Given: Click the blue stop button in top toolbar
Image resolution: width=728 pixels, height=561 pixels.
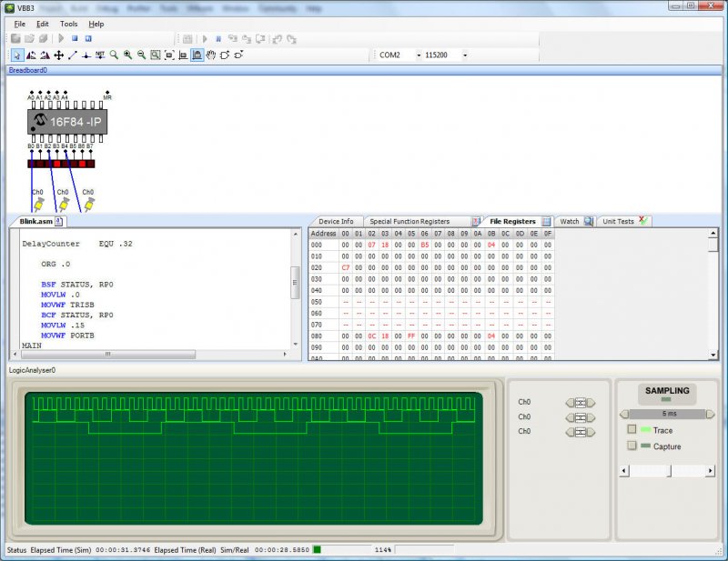Looking at the screenshot, I should [x=75, y=38].
